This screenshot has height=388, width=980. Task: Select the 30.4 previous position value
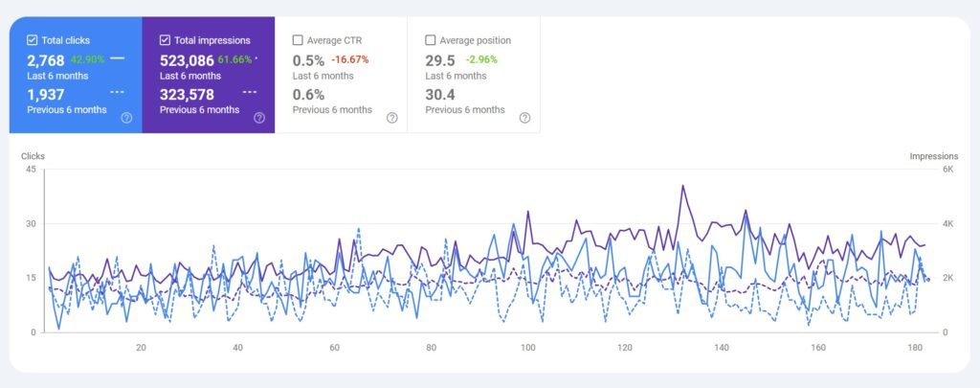pos(440,95)
